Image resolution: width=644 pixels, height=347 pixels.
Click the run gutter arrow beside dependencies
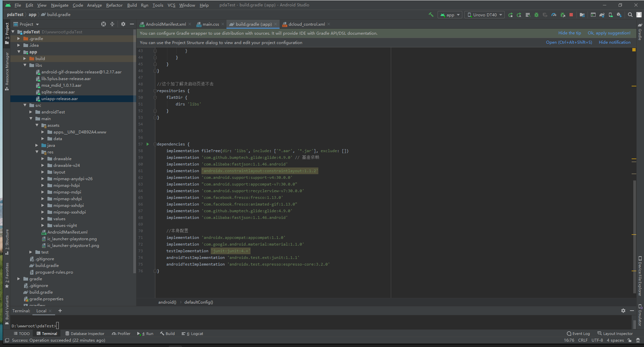pos(148,144)
